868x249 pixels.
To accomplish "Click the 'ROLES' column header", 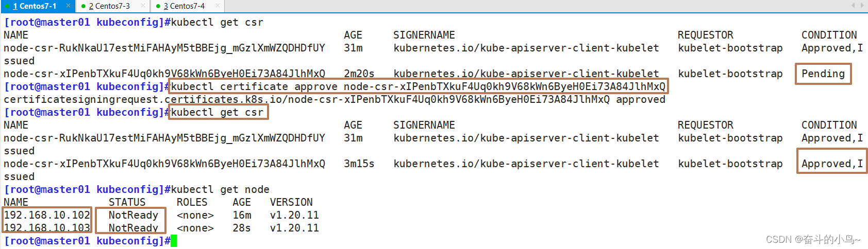I will click(x=192, y=202).
